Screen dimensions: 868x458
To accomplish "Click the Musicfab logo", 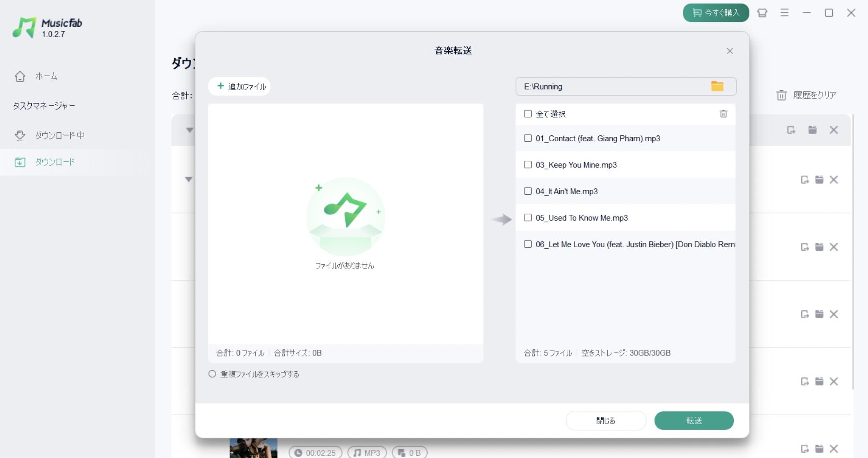I will coord(47,28).
